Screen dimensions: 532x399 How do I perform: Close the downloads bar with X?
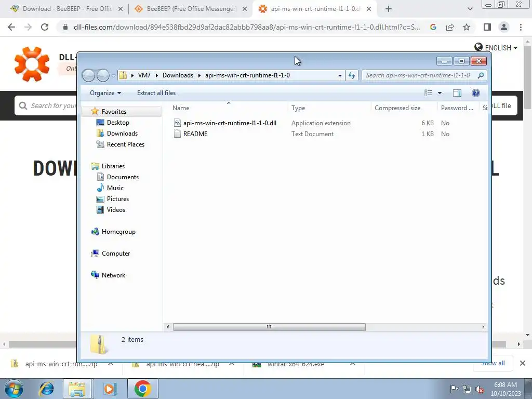(523, 363)
